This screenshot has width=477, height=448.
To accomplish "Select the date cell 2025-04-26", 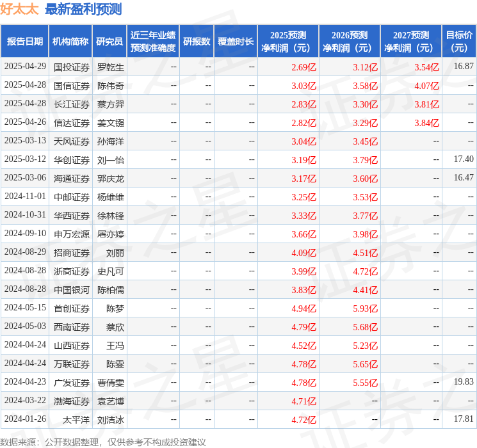I will 25,122.
